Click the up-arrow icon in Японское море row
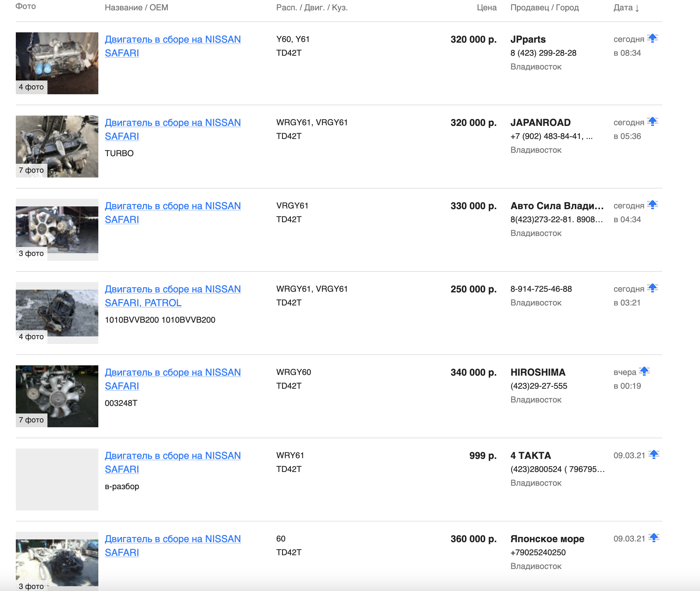 [x=654, y=538]
